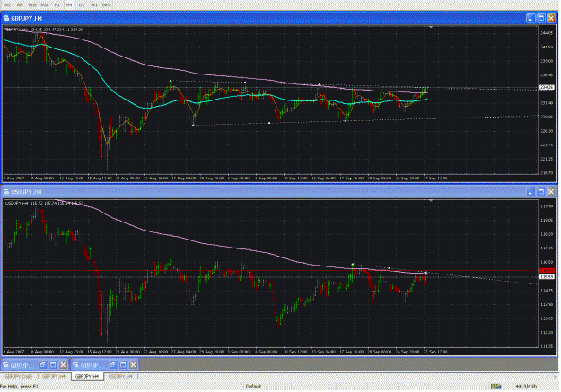Viewport: 561px width, 392px height.
Task: Close the USDJPY,H4 chart window
Action: point(551,192)
